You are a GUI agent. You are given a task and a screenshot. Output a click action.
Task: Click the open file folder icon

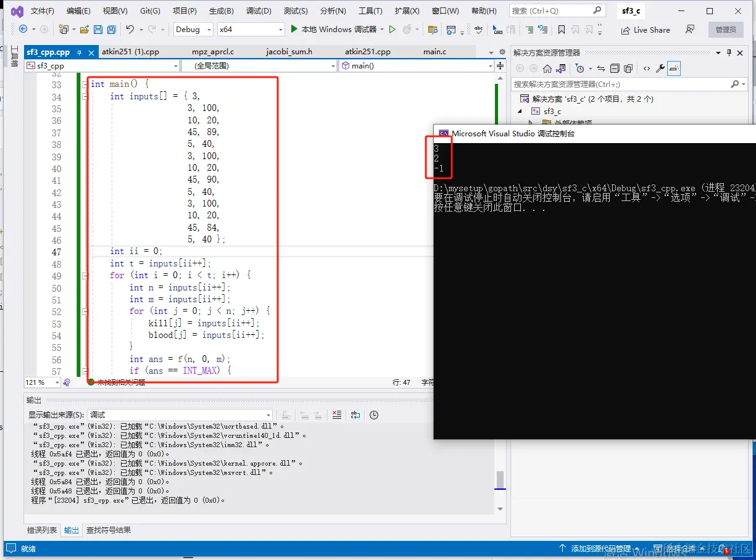tap(85, 29)
